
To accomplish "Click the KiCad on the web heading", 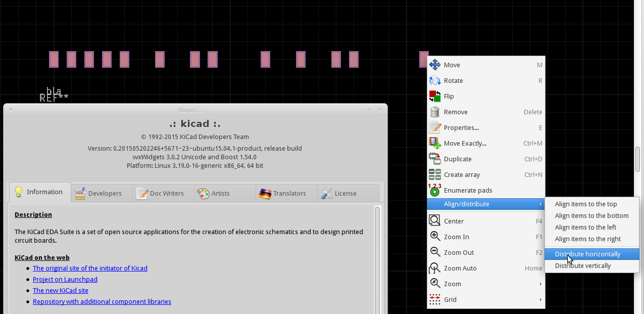I will pos(42,257).
